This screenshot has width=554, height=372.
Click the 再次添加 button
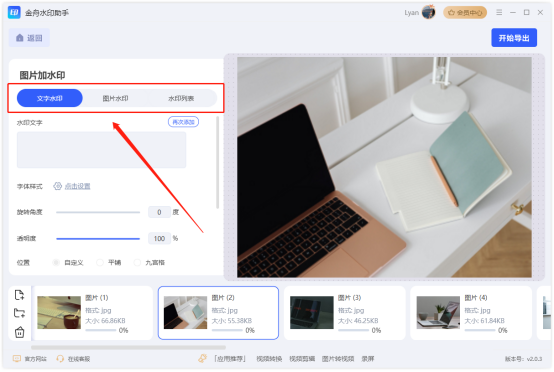(183, 122)
